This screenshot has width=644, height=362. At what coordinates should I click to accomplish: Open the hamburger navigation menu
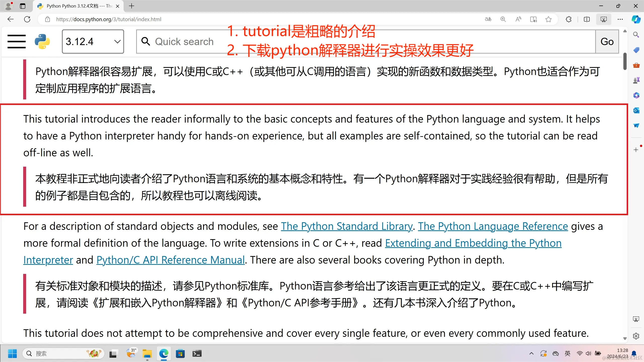point(16,42)
